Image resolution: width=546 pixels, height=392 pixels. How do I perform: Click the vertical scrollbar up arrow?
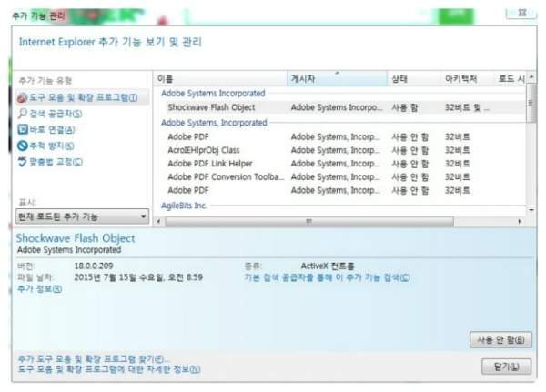(531, 76)
